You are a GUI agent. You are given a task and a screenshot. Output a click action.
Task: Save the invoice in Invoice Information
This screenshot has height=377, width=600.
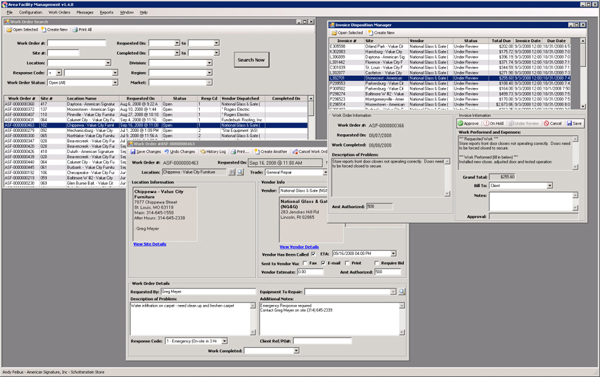point(574,123)
